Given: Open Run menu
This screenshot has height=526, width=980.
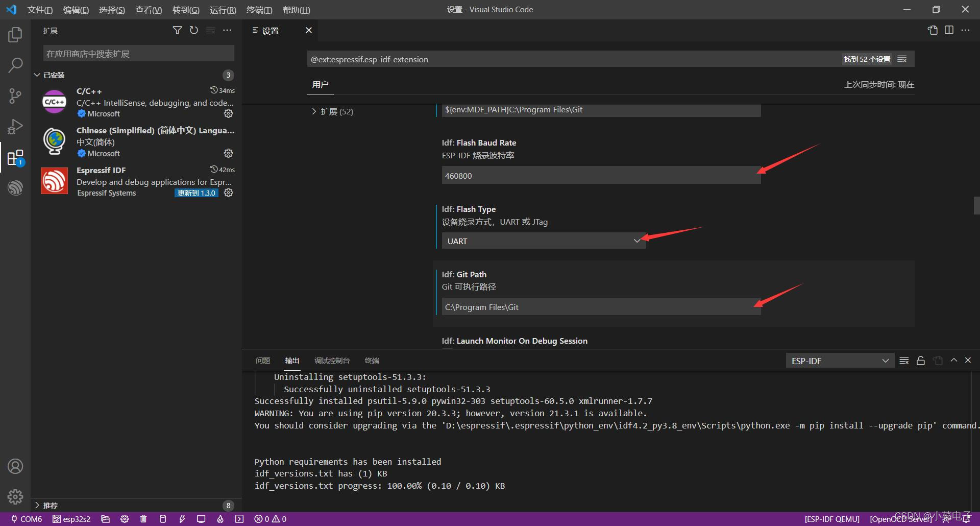Looking at the screenshot, I should (x=223, y=10).
